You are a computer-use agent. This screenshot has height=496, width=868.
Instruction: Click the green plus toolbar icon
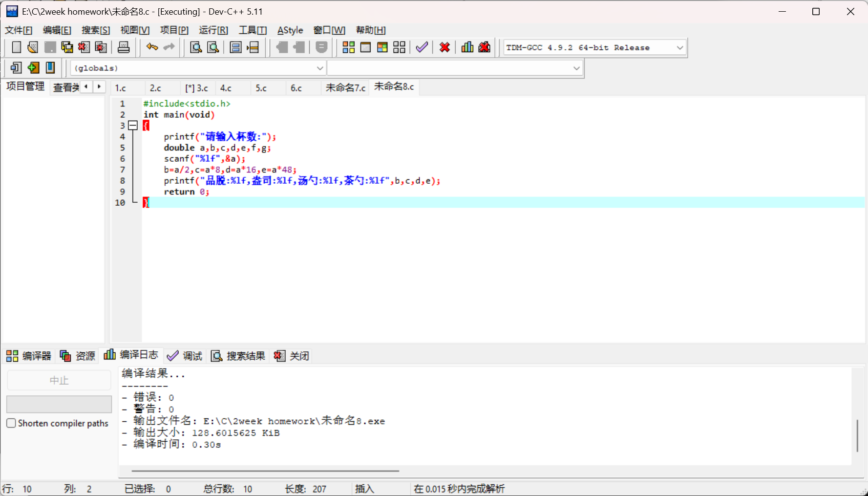(33, 67)
